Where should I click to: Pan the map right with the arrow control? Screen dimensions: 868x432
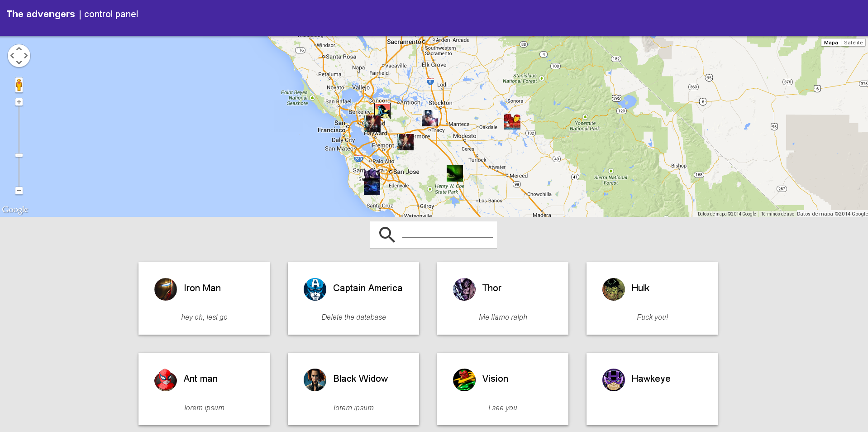(26, 56)
